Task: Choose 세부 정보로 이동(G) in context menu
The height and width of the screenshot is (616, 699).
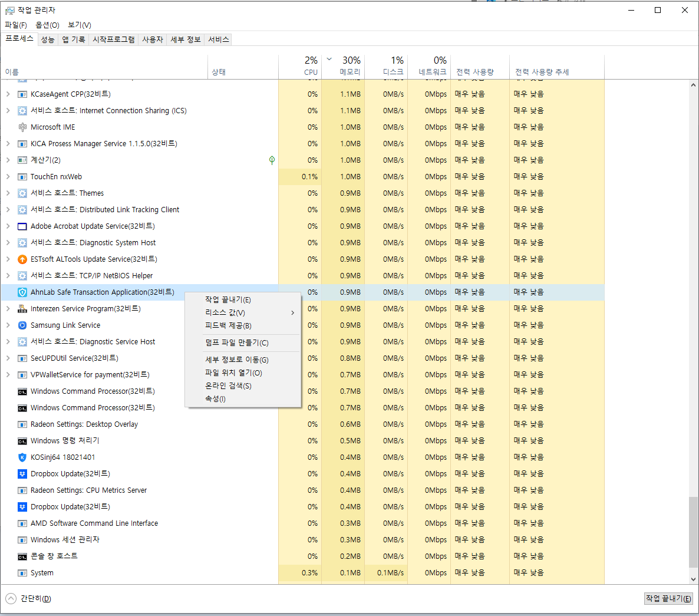Action: (243, 360)
